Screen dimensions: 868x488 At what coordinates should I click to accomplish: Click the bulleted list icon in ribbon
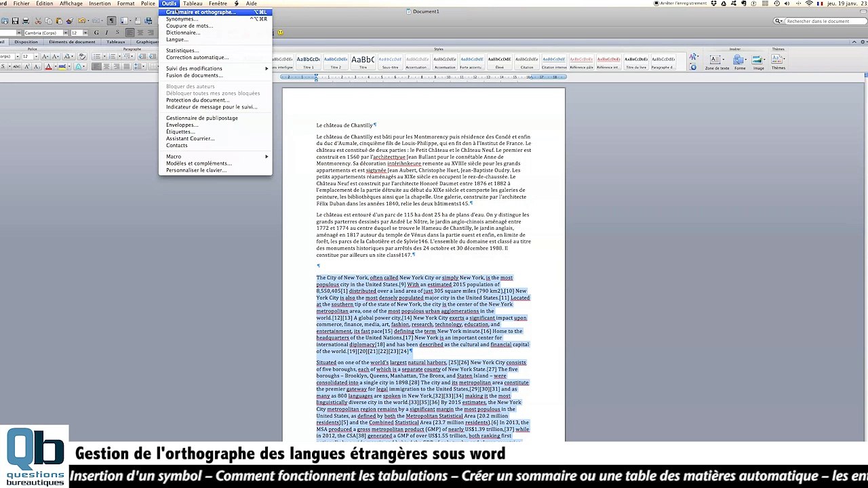[97, 56]
